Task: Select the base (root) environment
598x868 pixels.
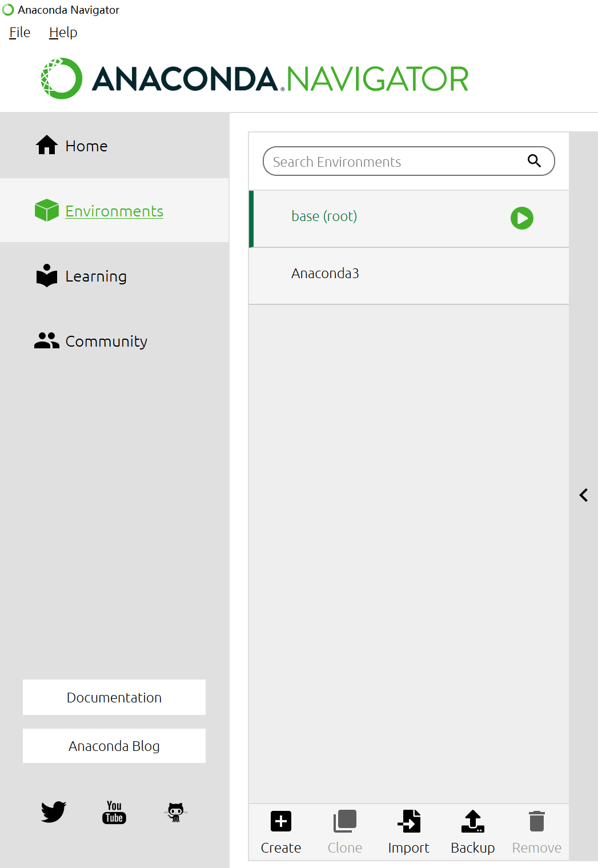Action: [409, 219]
